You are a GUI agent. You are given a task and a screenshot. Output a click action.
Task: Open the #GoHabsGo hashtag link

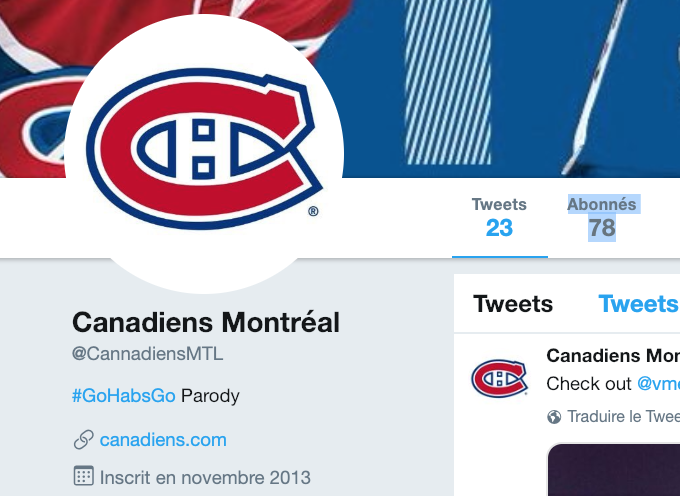(x=124, y=396)
